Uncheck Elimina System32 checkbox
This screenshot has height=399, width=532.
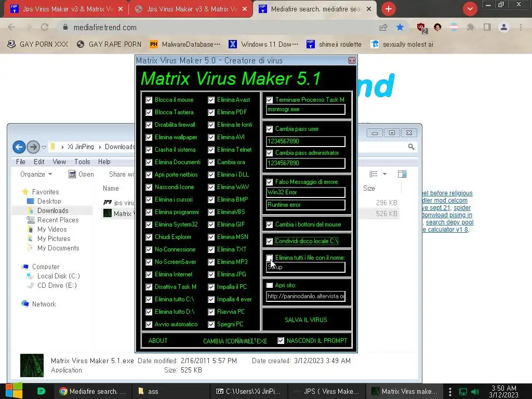(149, 224)
